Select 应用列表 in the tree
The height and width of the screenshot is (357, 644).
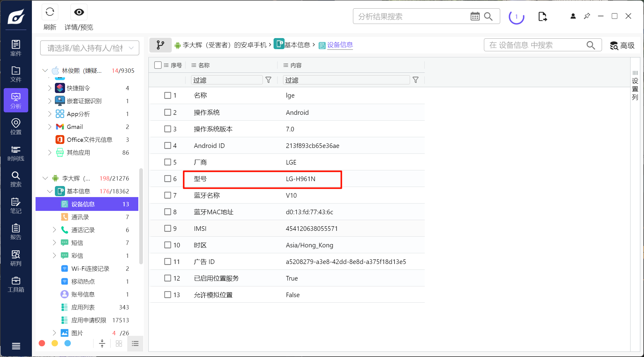coord(83,307)
